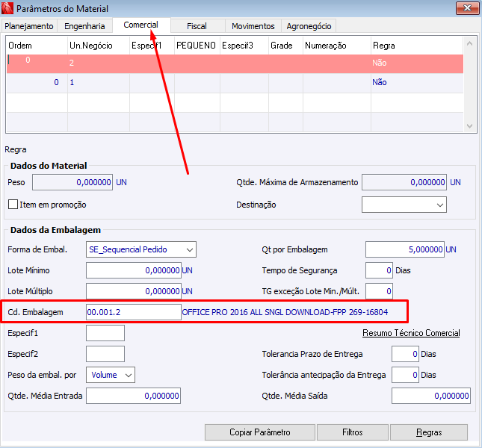Click the Lote Mínimo field
Image resolution: width=482 pixels, height=448 pixels.
pyautogui.click(x=134, y=270)
